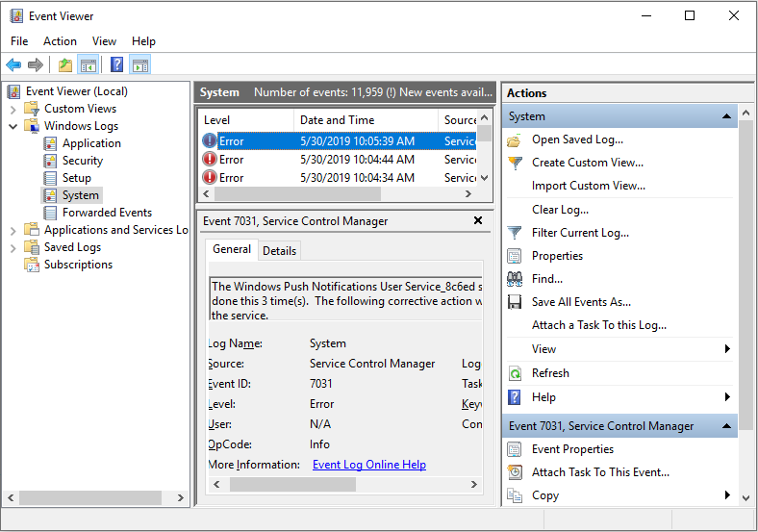Open the File menu
The width and height of the screenshot is (758, 532).
19,41
